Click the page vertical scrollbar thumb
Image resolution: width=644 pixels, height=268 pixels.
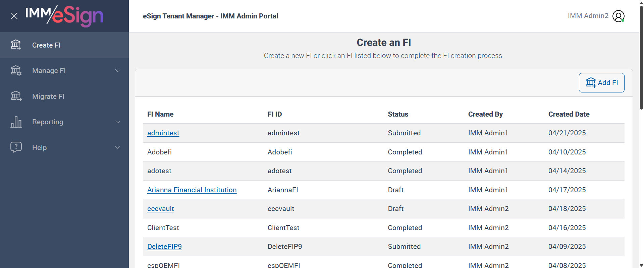tap(641, 57)
